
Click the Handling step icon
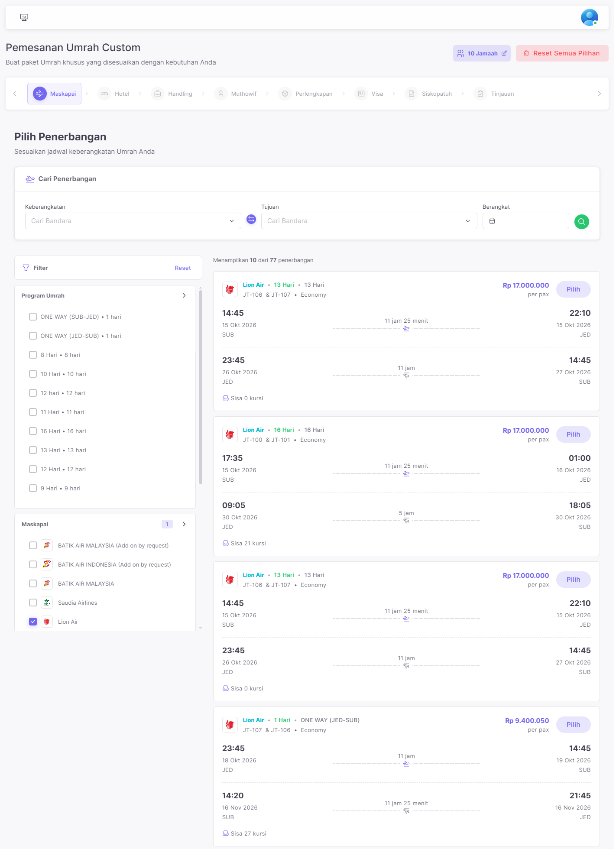(158, 94)
